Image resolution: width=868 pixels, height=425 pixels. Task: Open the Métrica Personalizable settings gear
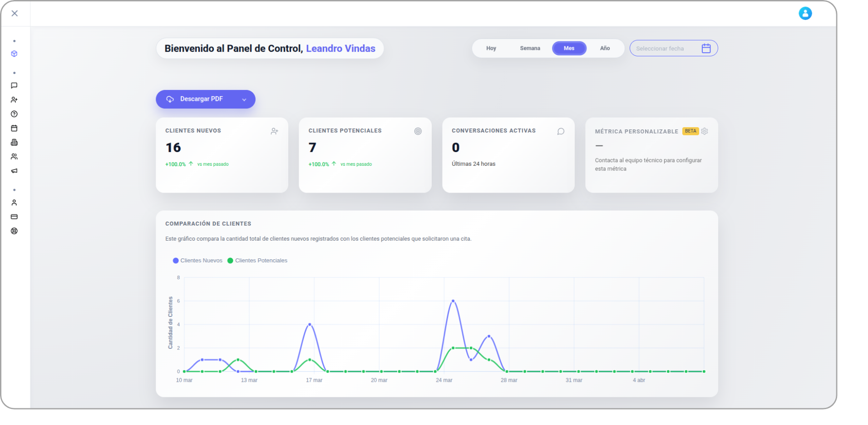pyautogui.click(x=705, y=131)
